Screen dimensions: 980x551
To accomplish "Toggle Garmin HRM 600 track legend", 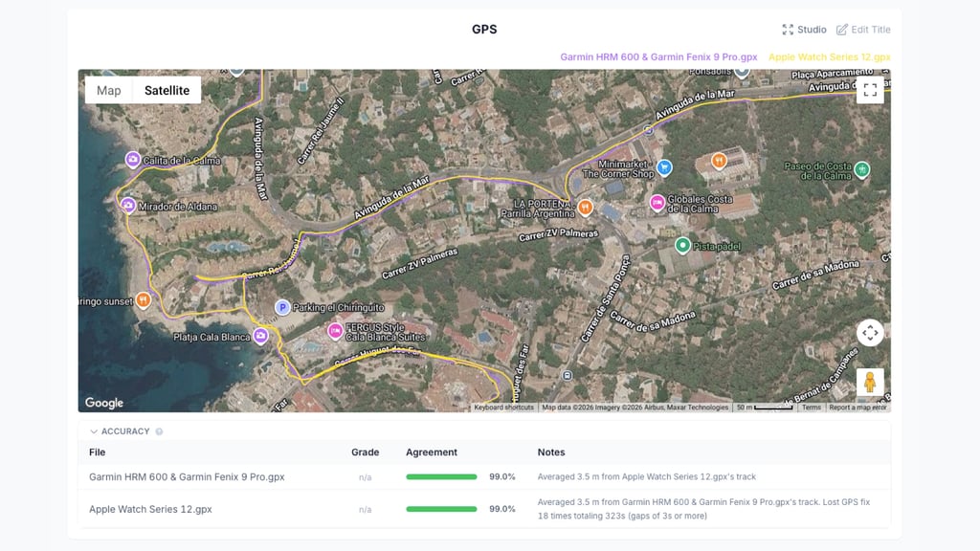I will click(x=658, y=56).
